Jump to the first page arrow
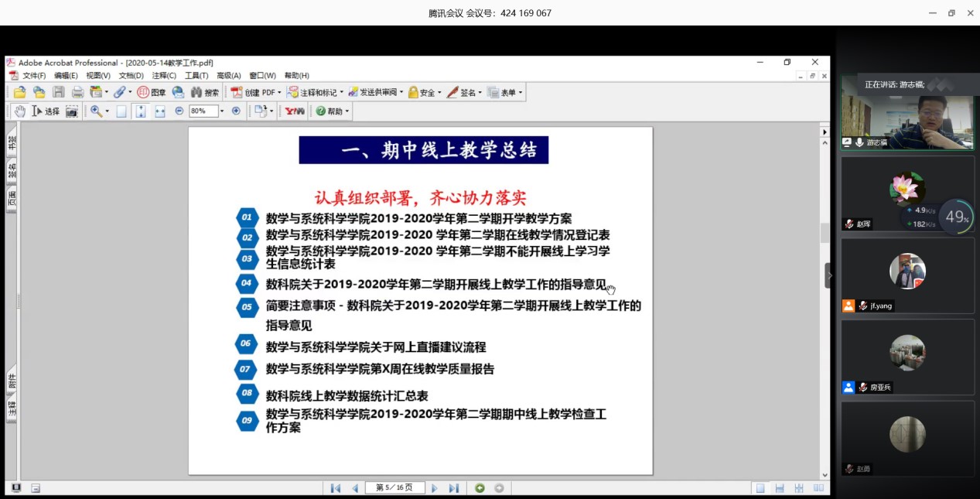The width and height of the screenshot is (980, 499). point(336,488)
